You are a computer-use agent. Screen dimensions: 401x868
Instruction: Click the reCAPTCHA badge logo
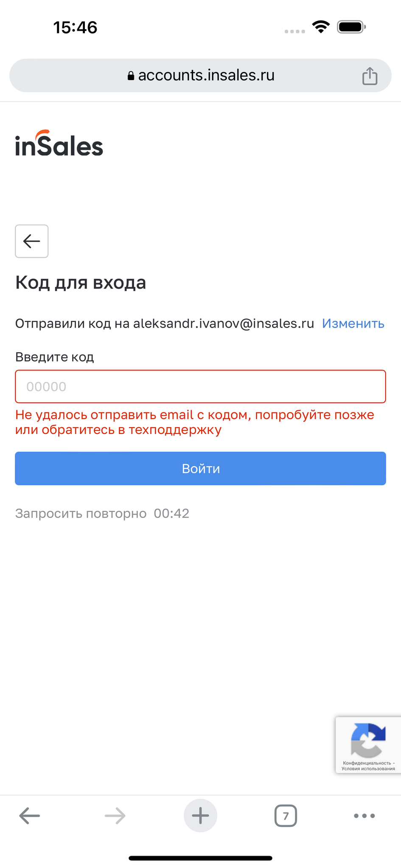pos(368,740)
